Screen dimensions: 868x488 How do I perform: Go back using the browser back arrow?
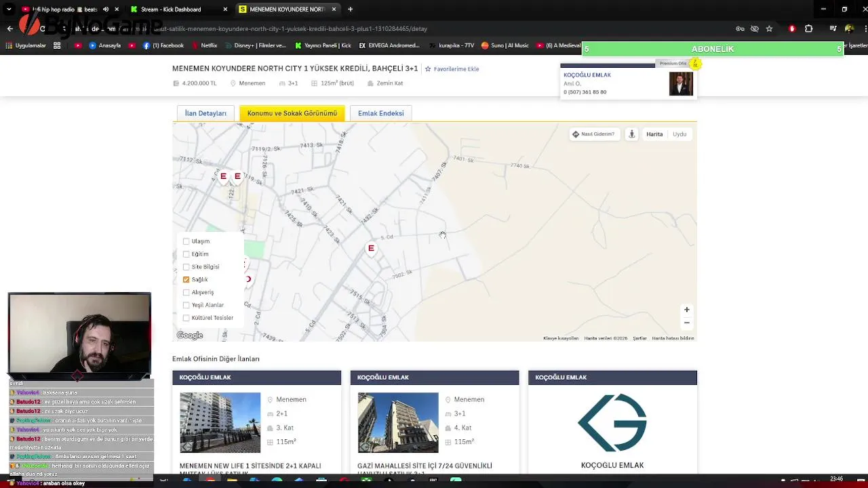(9, 28)
